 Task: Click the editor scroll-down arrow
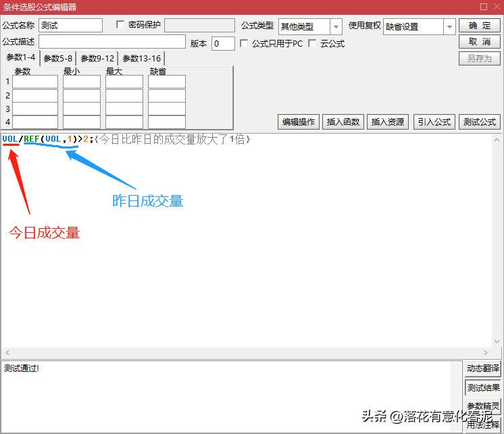497,342
